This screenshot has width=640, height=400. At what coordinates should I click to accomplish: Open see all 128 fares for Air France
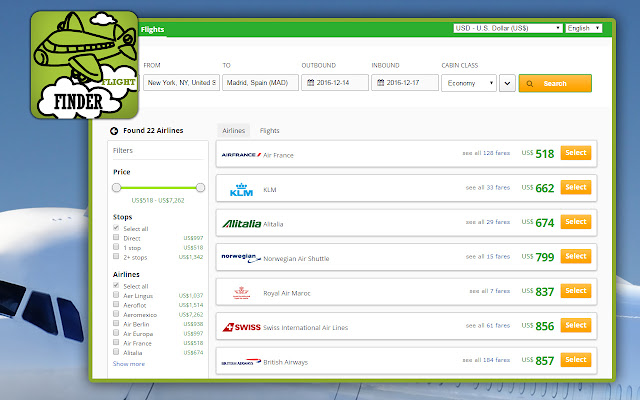click(x=486, y=153)
